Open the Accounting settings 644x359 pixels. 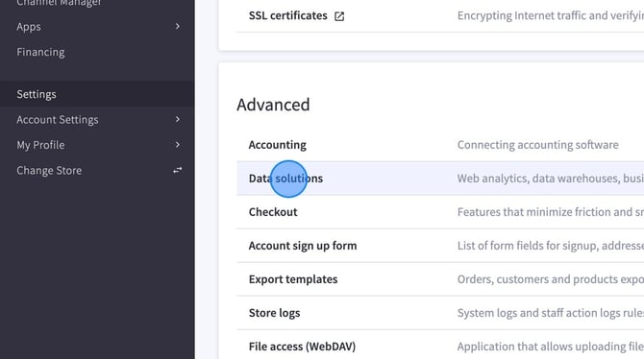(x=277, y=145)
